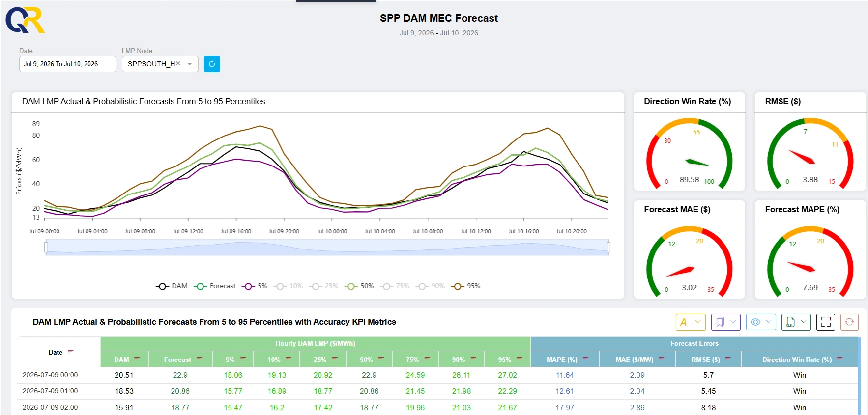Click sort icon on the RMSE ($) column
The width and height of the screenshot is (868, 415).
(x=728, y=359)
